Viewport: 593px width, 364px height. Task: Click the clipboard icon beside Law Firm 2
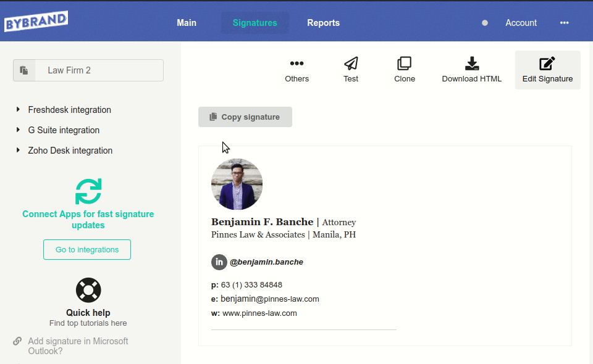click(24, 70)
